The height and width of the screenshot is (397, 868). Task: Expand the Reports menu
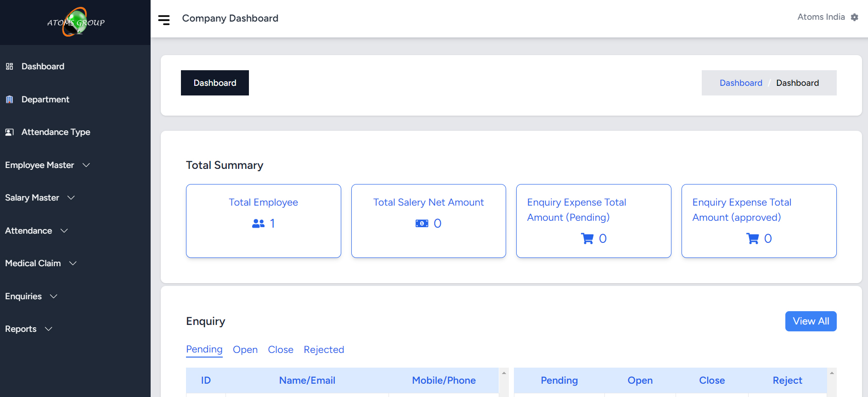point(28,329)
